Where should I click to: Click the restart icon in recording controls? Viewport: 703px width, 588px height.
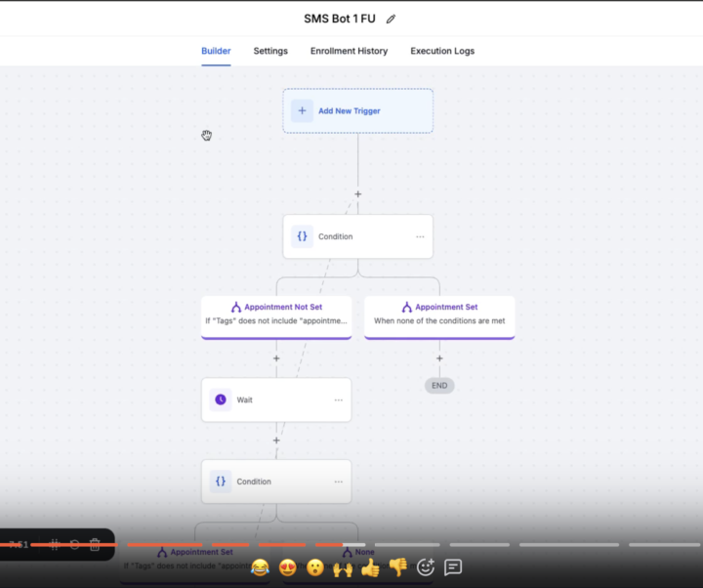pos(74,544)
